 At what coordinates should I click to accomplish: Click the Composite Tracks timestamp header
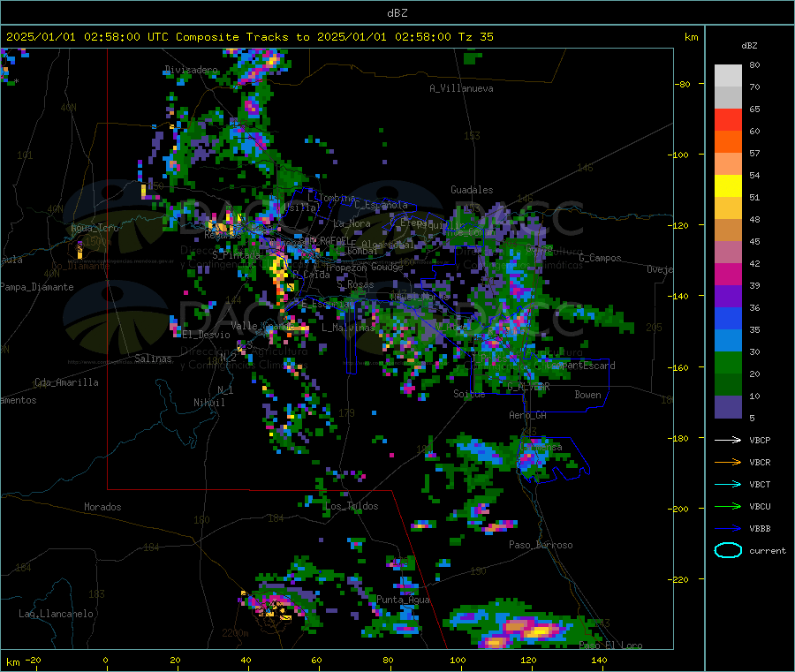[249, 37]
